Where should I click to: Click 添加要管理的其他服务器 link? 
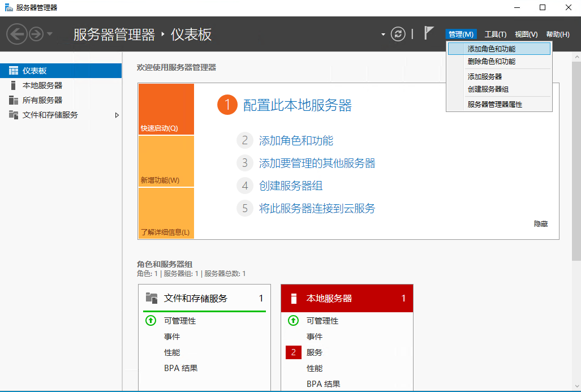pyautogui.click(x=317, y=163)
